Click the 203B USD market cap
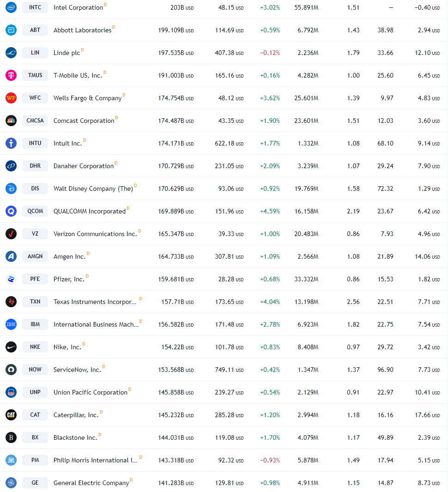 (182, 7)
